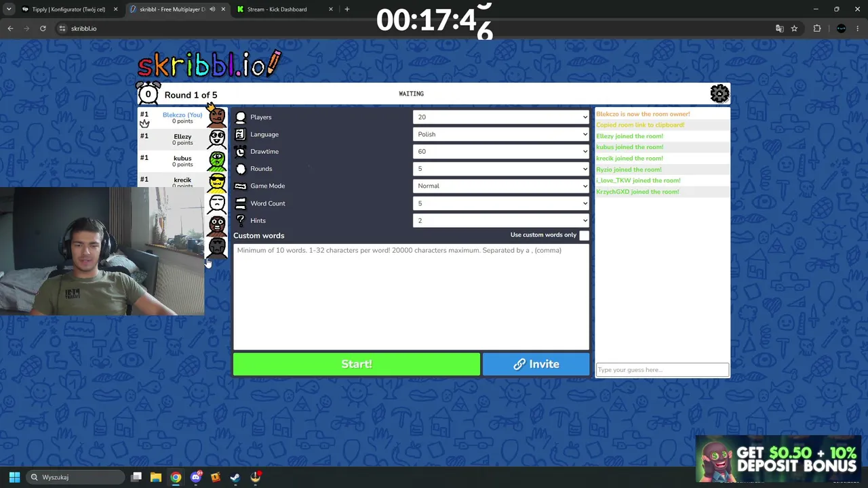This screenshot has height=488, width=868.
Task: Click the 'Ellezy' player name
Action: click(182, 137)
